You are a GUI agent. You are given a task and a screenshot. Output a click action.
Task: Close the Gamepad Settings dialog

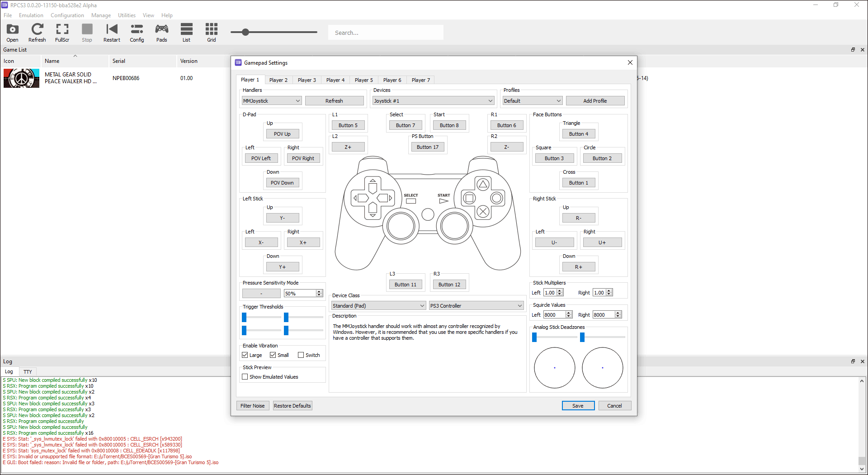(x=630, y=62)
